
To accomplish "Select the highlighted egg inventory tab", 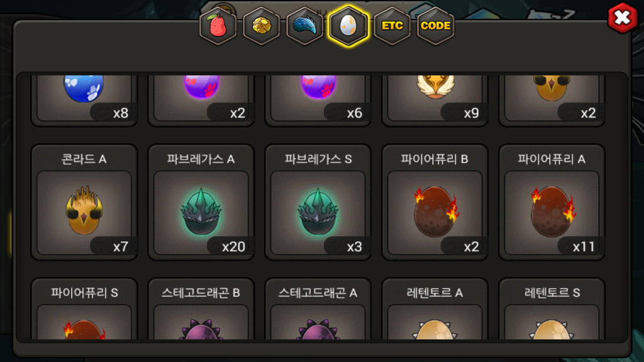I will click(x=348, y=26).
